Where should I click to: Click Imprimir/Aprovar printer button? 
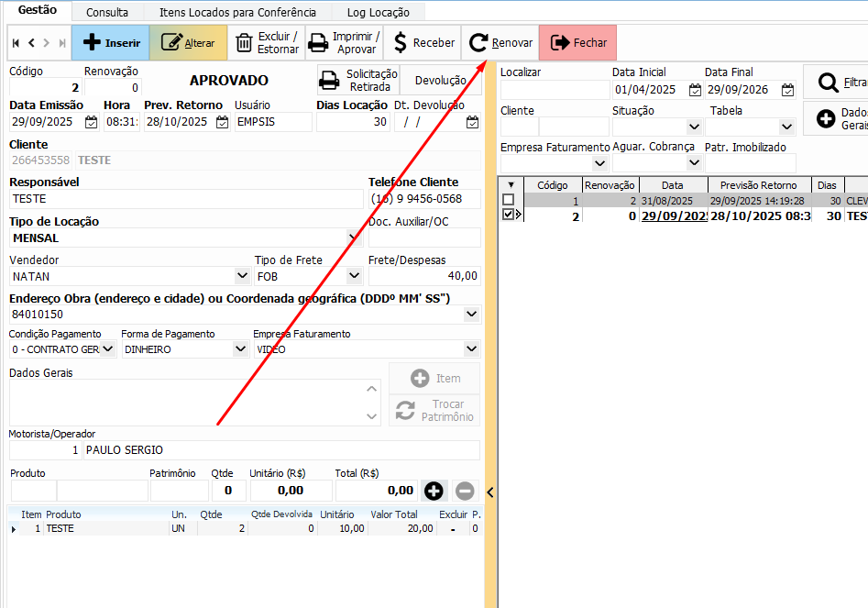344,43
